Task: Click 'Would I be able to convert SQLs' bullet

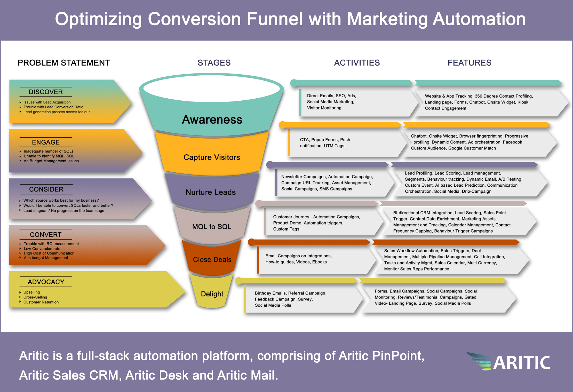Action: [68, 206]
